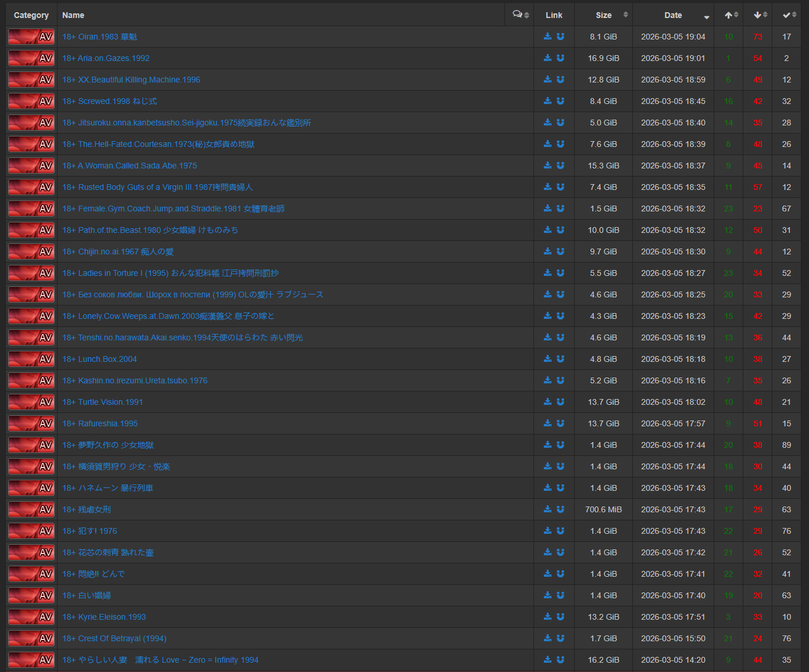The width and height of the screenshot is (809, 672).
Task: Open the A.Woman.Called.Sada.Abe.1975 entry
Action: click(x=130, y=166)
